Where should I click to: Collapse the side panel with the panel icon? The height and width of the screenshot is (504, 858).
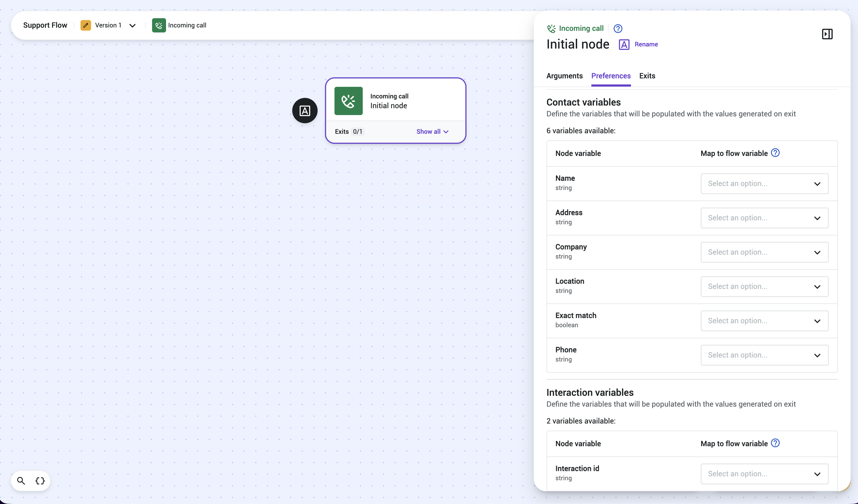827,34
